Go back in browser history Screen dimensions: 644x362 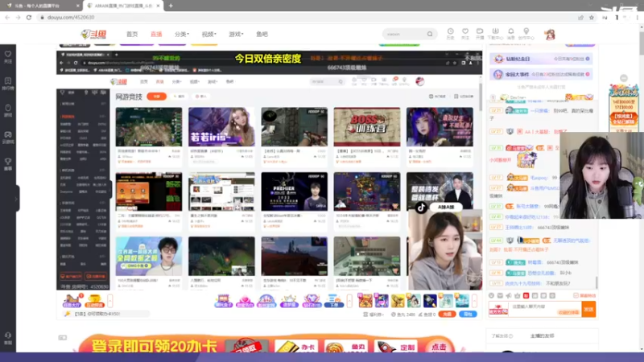coord(7,17)
